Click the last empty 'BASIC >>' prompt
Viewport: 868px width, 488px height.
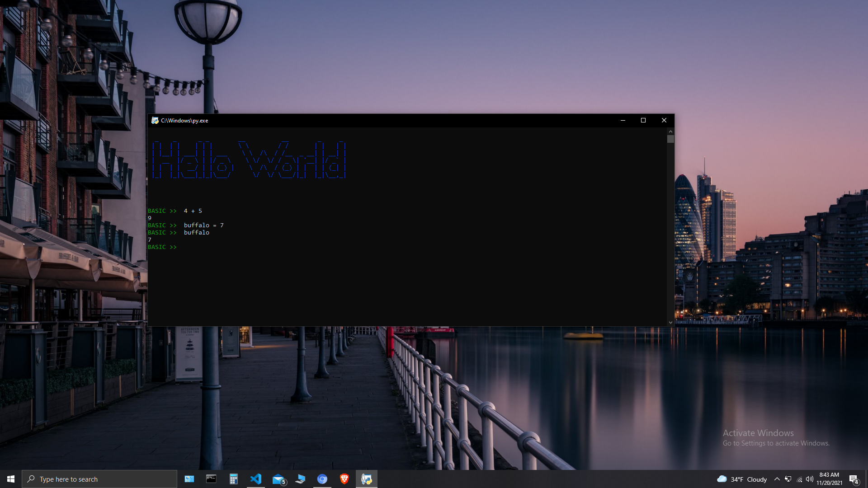click(x=162, y=247)
